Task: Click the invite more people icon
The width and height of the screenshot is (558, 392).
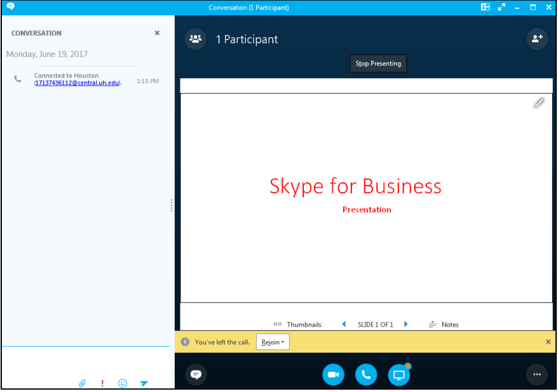Action: click(x=537, y=39)
